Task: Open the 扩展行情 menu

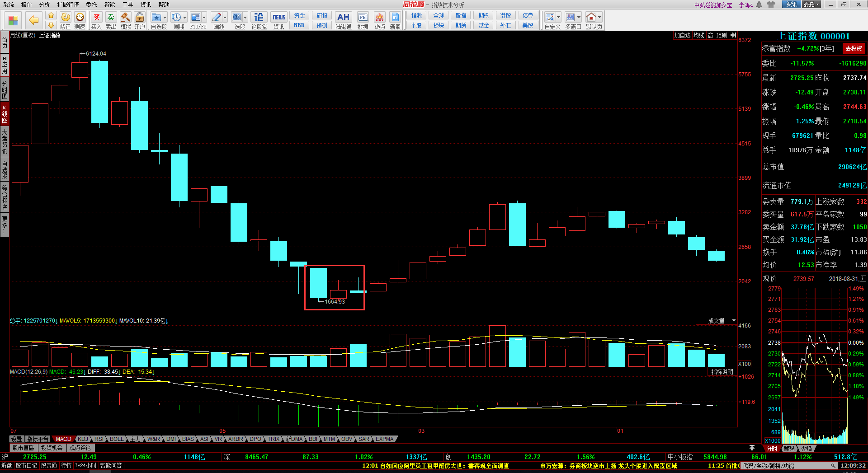Action: (68, 5)
